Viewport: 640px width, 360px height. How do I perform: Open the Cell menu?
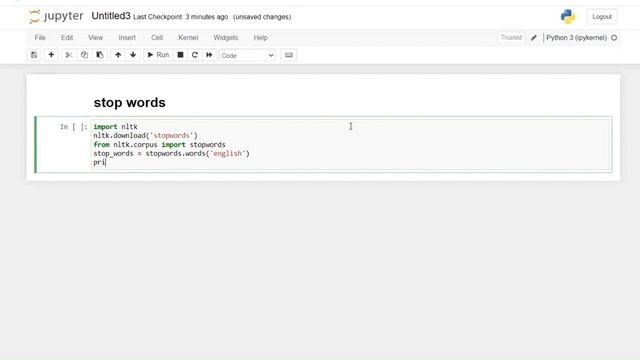click(x=157, y=38)
